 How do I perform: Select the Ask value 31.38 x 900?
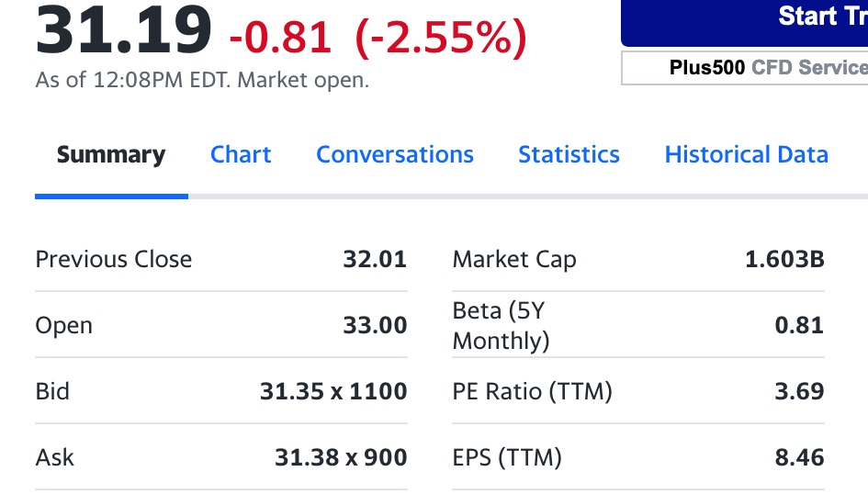(341, 457)
